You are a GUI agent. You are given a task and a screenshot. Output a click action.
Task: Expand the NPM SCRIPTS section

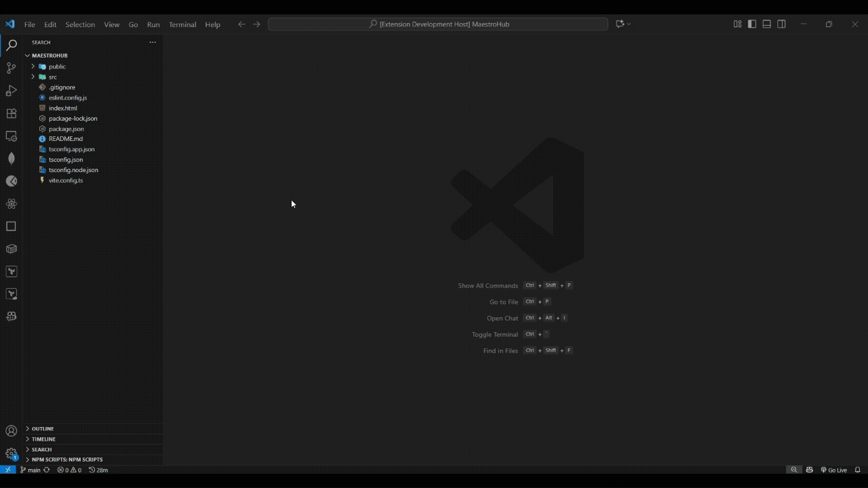point(66,460)
